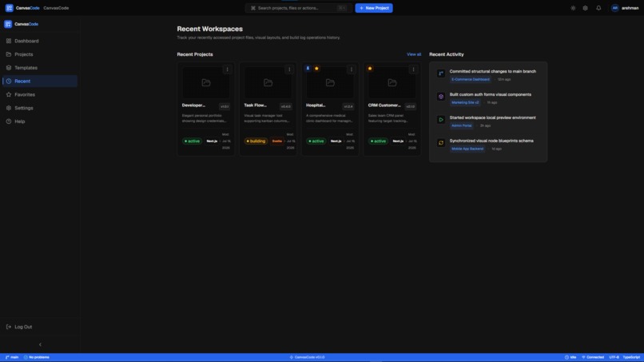Image resolution: width=644 pixels, height=362 pixels.
Task: Open Templates from the sidebar
Action: tap(40, 68)
